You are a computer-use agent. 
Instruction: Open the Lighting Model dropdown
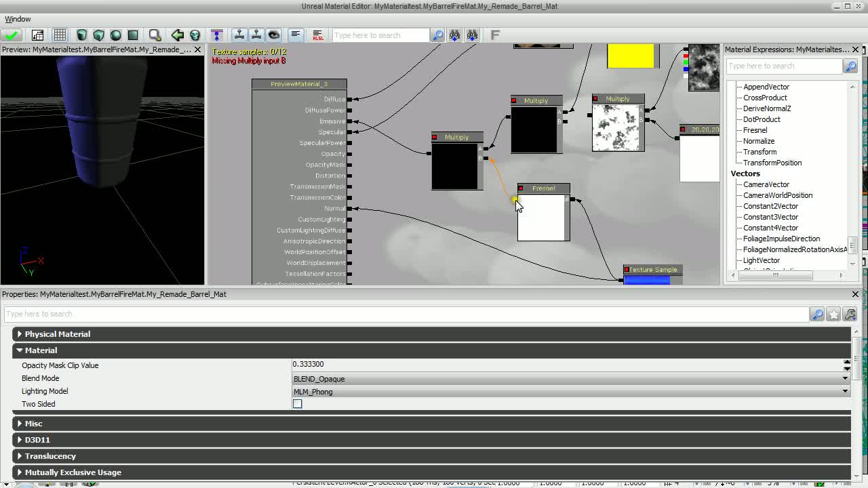(x=844, y=391)
